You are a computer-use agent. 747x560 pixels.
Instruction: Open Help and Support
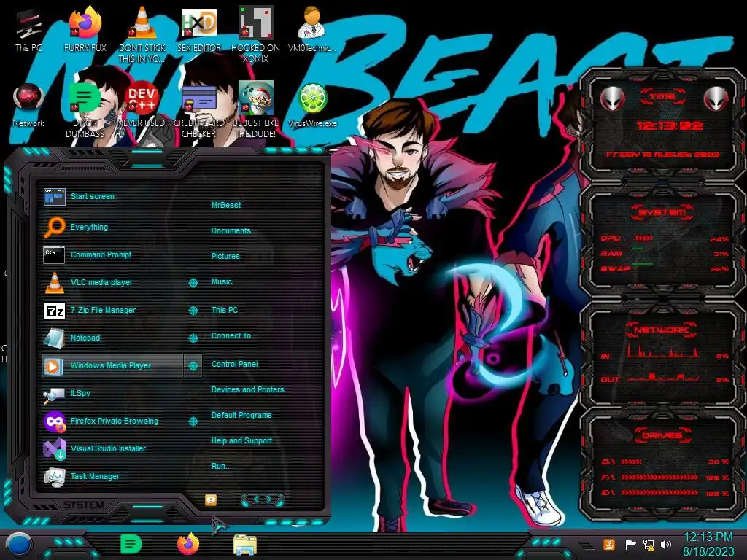pos(242,441)
